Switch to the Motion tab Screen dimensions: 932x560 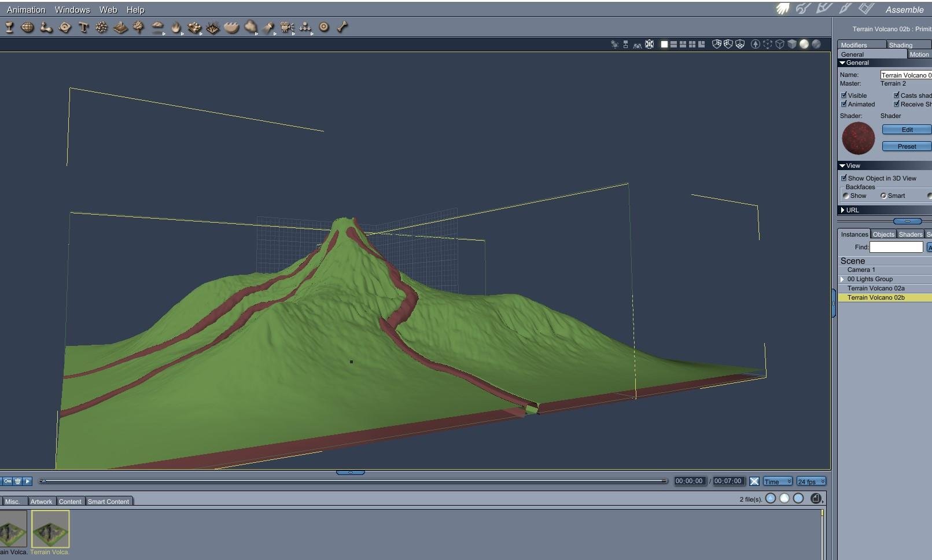(x=919, y=54)
